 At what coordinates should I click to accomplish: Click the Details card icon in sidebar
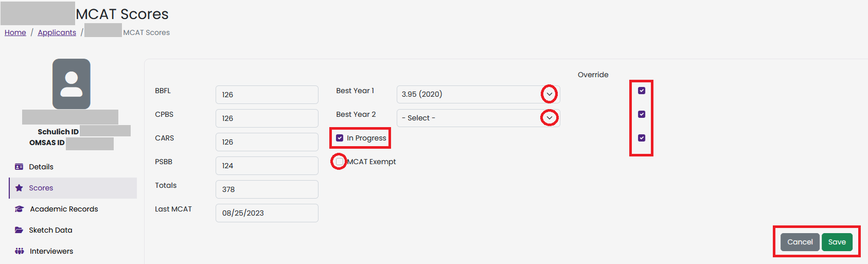19,167
